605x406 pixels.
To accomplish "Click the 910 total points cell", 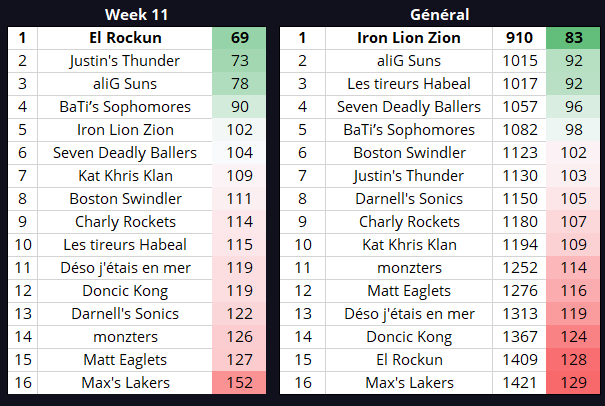I will [x=519, y=38].
